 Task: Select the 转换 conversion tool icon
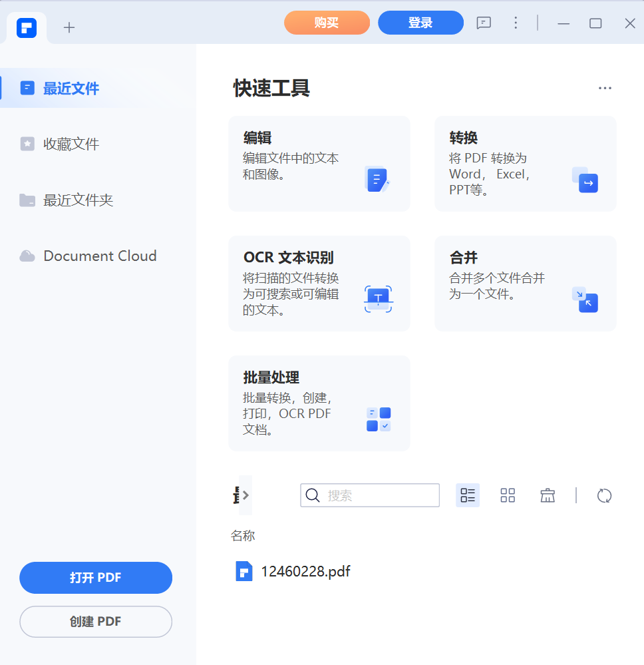coord(585,180)
